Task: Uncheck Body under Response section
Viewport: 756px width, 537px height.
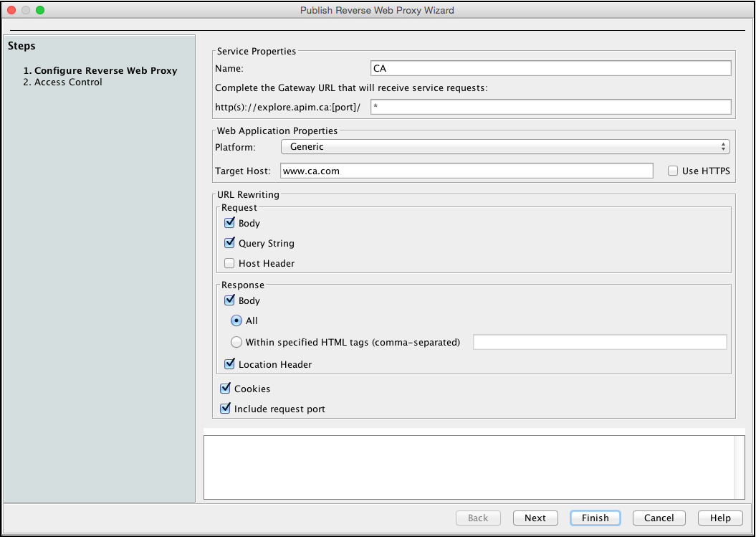Action: (229, 300)
